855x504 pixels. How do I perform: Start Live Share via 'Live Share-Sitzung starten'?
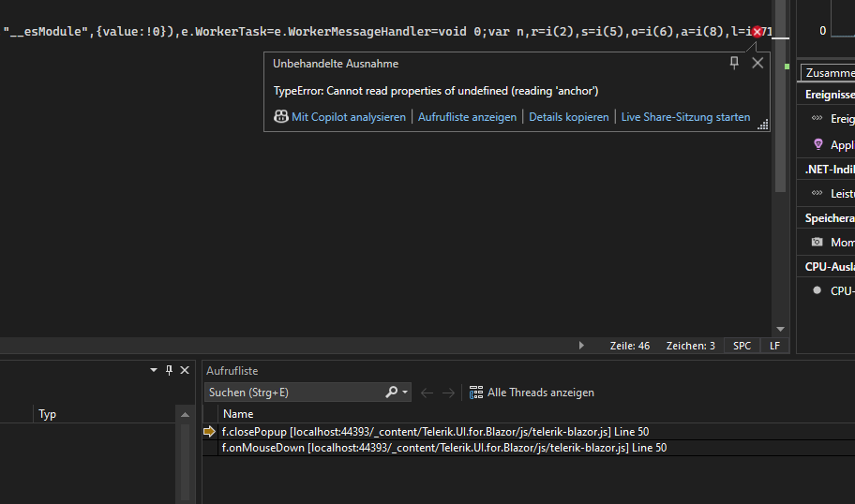tap(685, 117)
